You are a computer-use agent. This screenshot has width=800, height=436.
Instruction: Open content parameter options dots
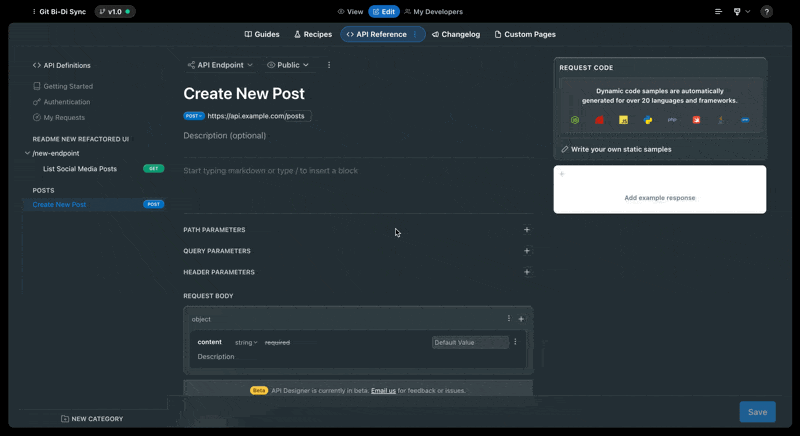(515, 342)
